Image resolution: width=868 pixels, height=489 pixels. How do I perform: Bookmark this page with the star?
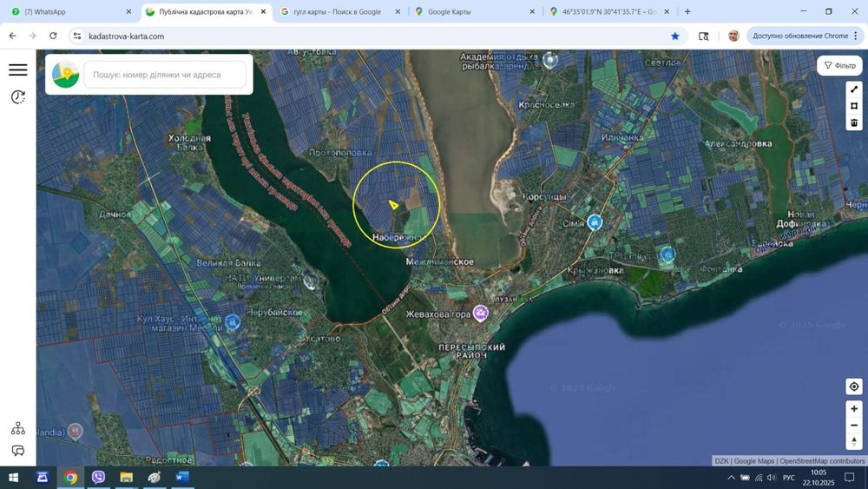click(x=674, y=36)
